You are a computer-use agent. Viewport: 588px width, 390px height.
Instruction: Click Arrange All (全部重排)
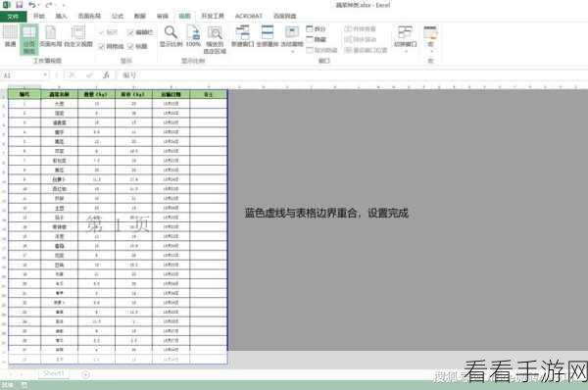[x=268, y=36]
